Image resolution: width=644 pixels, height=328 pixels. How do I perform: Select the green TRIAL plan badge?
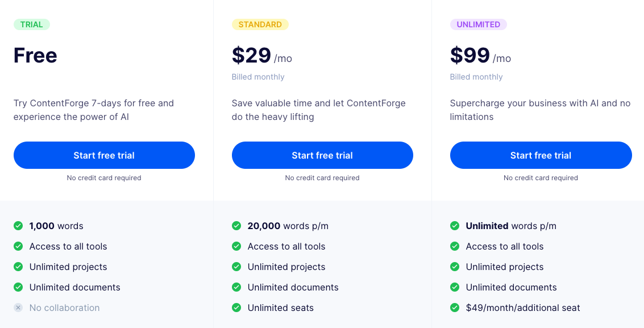coord(32,24)
